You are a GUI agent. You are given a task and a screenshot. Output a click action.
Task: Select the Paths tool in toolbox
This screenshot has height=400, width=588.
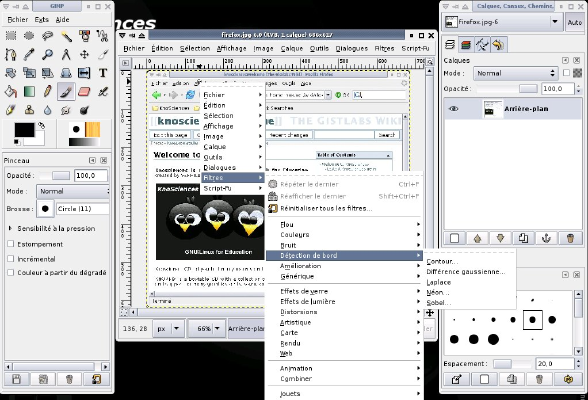pos(10,54)
